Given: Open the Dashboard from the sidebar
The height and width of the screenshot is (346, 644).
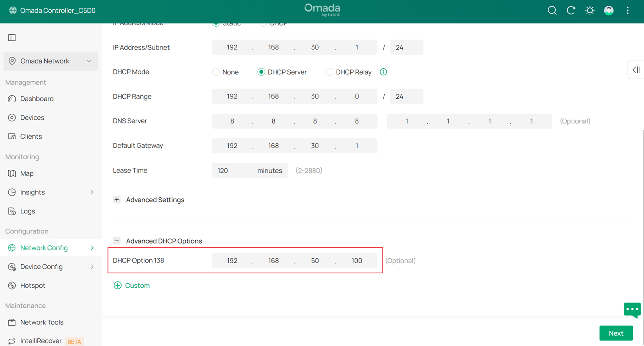Looking at the screenshot, I should pyautogui.click(x=37, y=99).
